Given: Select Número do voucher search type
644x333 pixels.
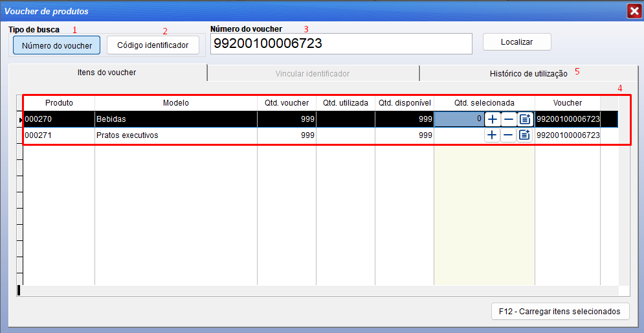Looking at the screenshot, I should pyautogui.click(x=57, y=45).
